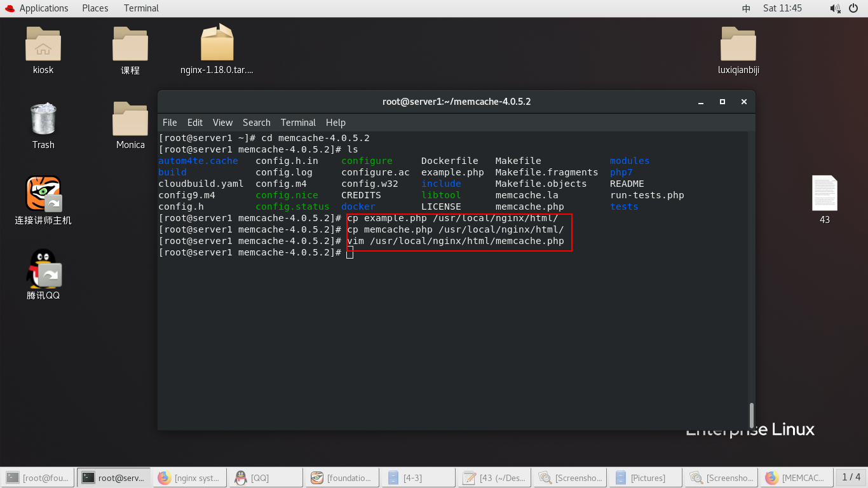Open the luxiqianbiji folder icon

[738, 44]
